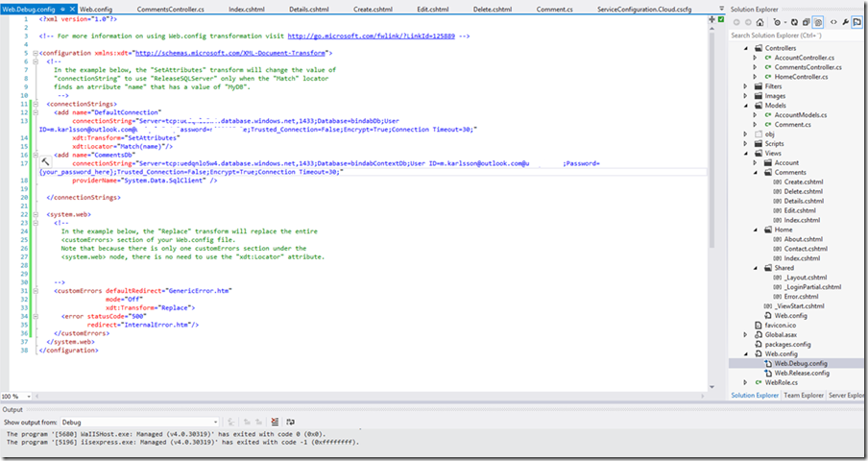This screenshot has width=868, height=461.
Task: Click the 'has exited with code -1' output line
Action: click(x=182, y=442)
